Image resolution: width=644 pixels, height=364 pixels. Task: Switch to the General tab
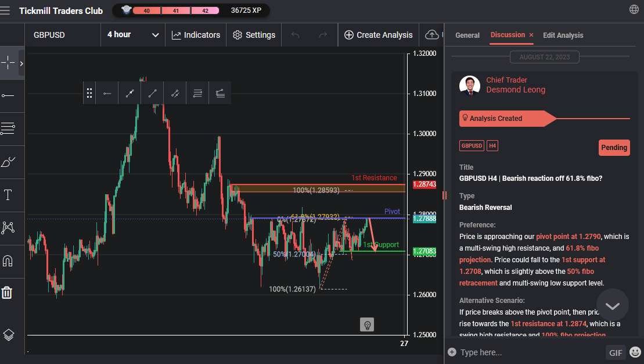pyautogui.click(x=467, y=35)
